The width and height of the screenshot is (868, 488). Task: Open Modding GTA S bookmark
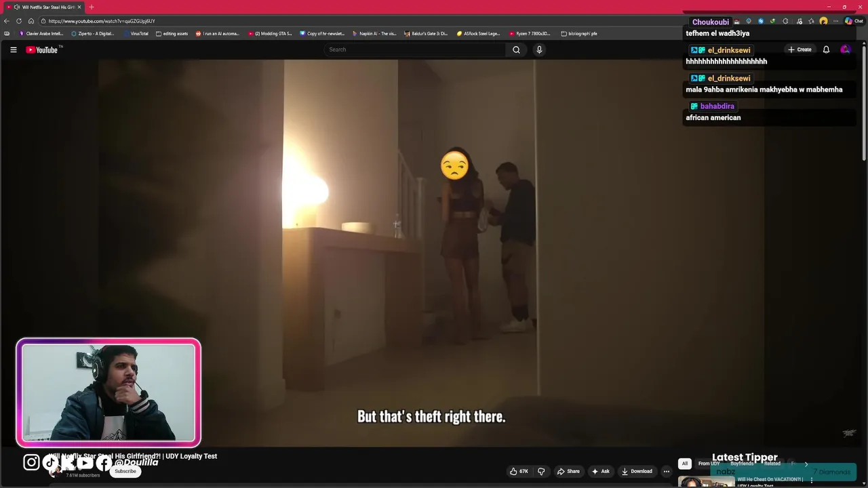[270, 33]
